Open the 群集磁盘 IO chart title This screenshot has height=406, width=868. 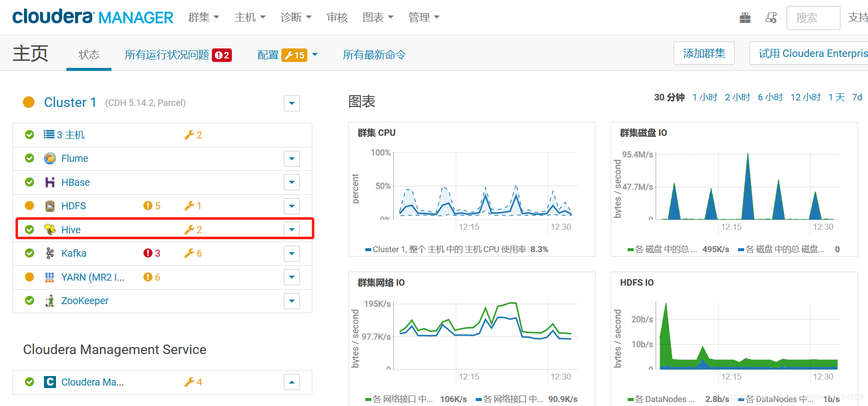tap(643, 133)
